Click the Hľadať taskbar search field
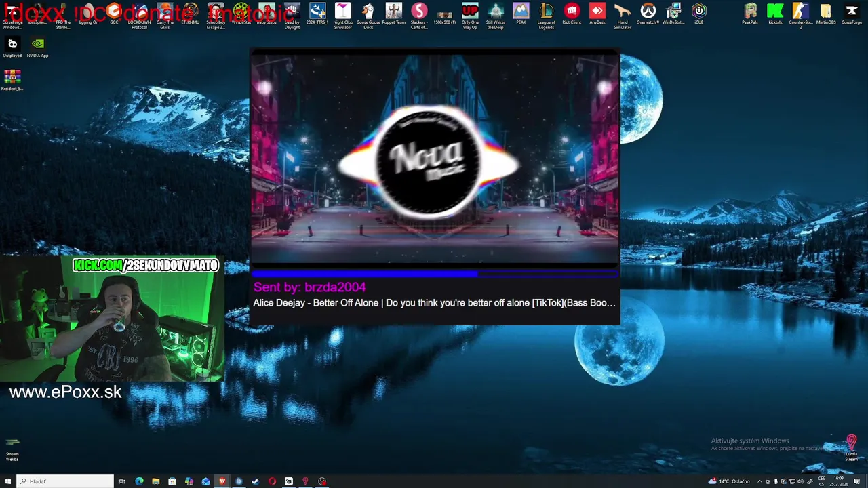This screenshot has width=868, height=488. pyautogui.click(x=65, y=481)
